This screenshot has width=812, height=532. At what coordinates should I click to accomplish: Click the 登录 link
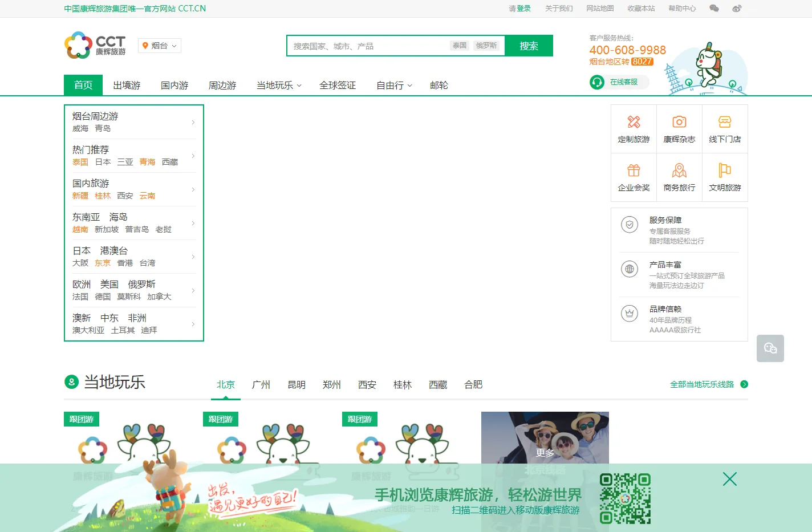click(523, 9)
